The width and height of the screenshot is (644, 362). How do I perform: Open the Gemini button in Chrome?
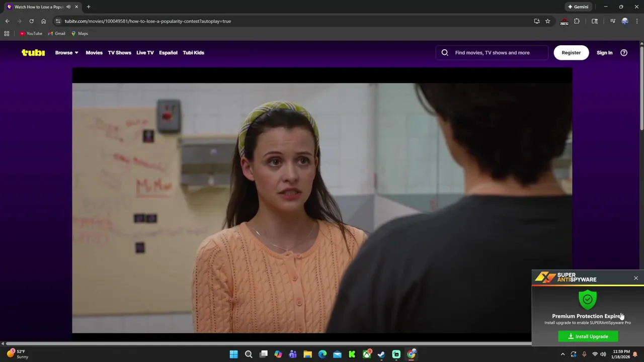[x=578, y=7]
